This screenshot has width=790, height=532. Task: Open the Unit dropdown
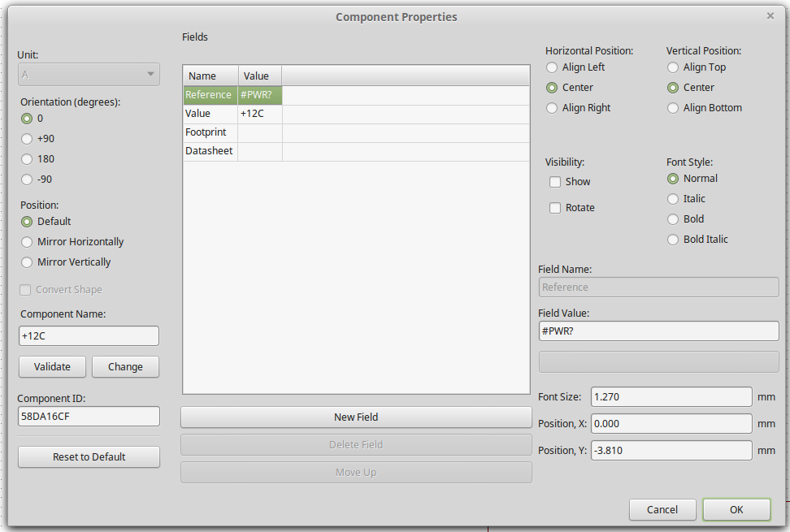point(89,75)
